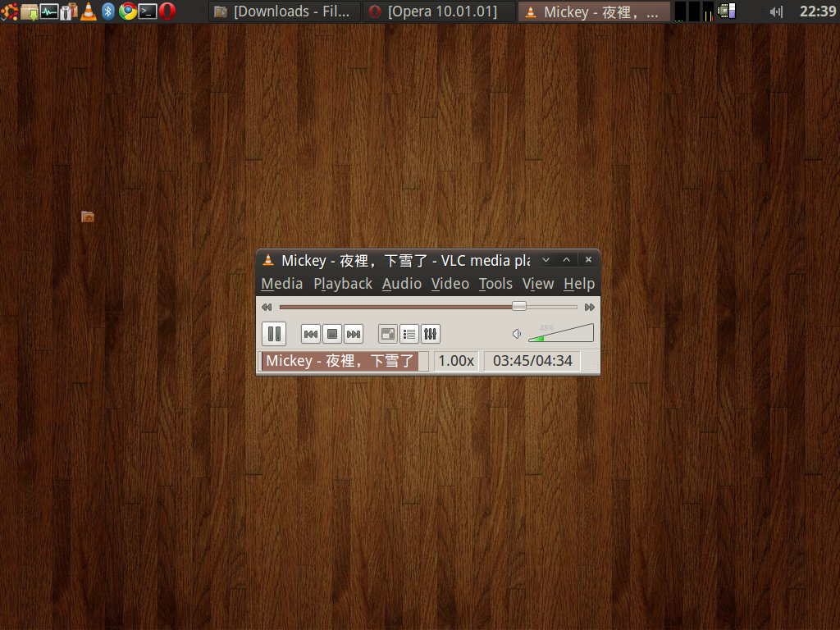Image resolution: width=840 pixels, height=630 pixels.
Task: Open the View menu
Action: pyautogui.click(x=538, y=283)
